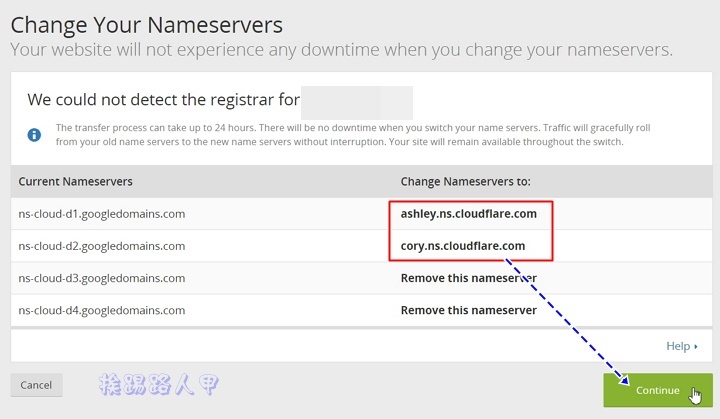The height and width of the screenshot is (419, 720).
Task: Click the Current Nameservers column header
Action: point(75,181)
